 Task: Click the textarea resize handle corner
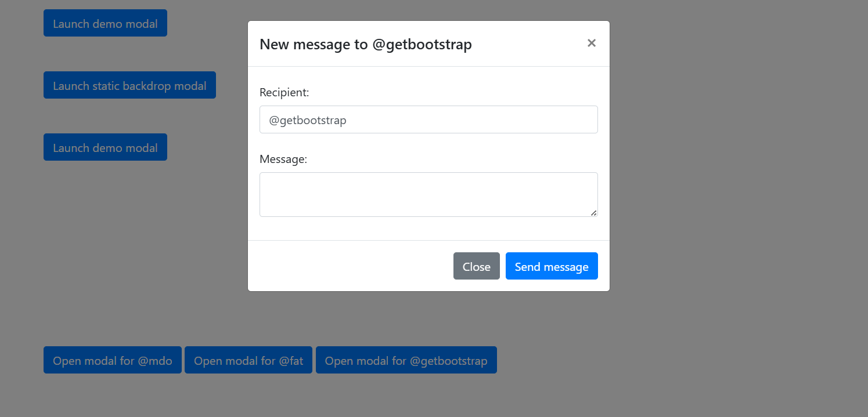(593, 213)
